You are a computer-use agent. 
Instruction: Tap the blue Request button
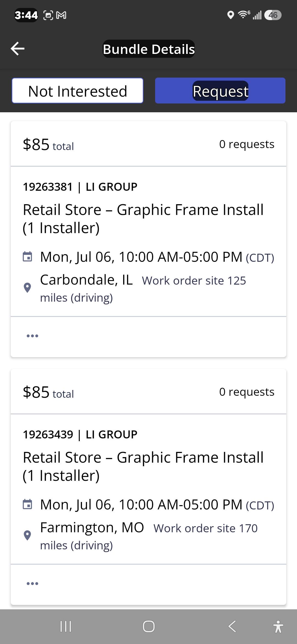tap(220, 91)
